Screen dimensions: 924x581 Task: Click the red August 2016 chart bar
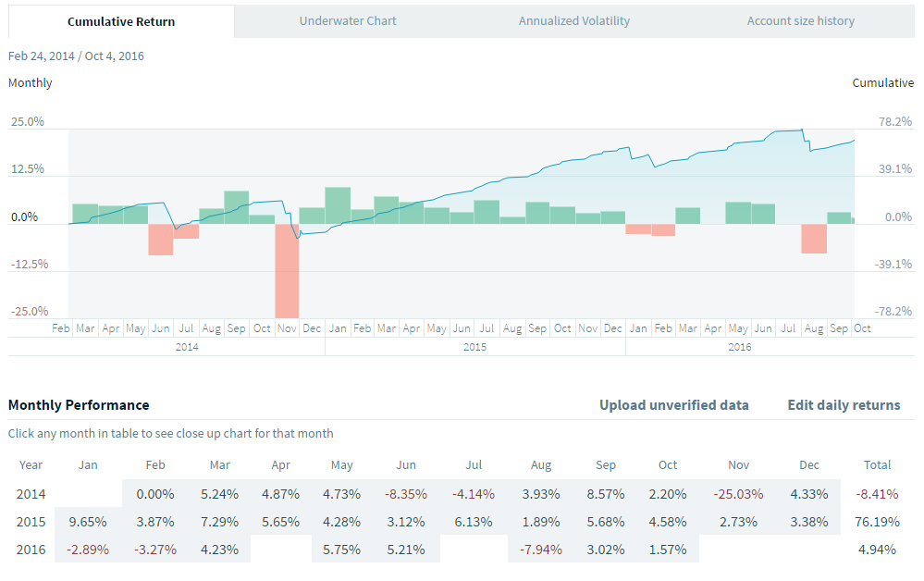coord(814,238)
